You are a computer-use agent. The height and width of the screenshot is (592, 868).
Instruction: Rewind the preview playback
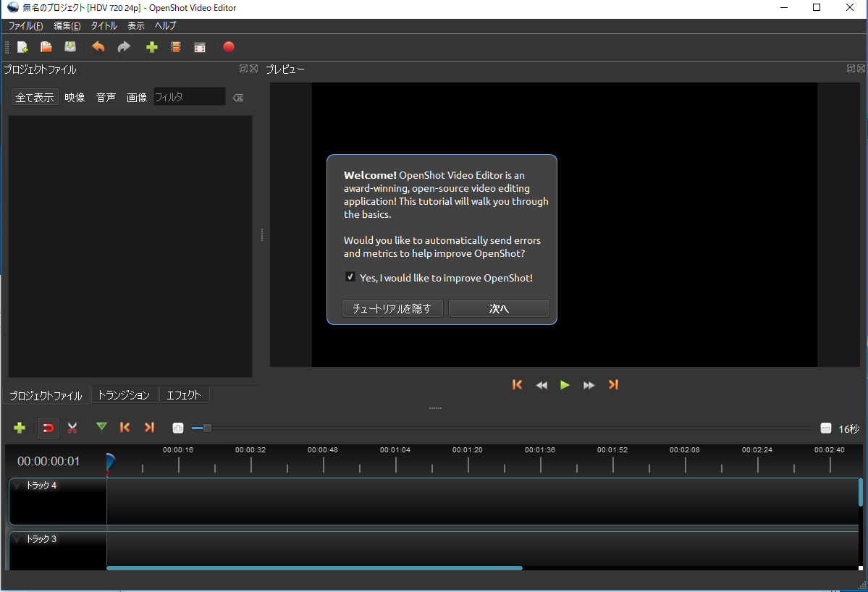click(542, 385)
